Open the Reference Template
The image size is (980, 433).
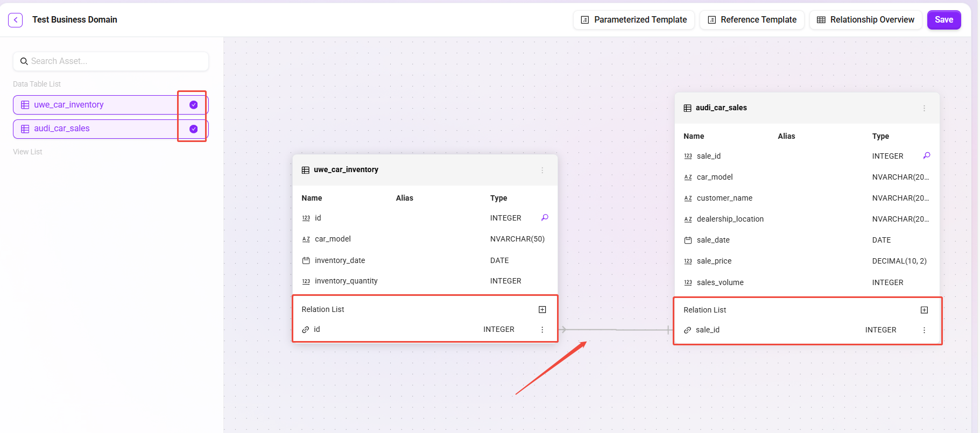tap(751, 20)
